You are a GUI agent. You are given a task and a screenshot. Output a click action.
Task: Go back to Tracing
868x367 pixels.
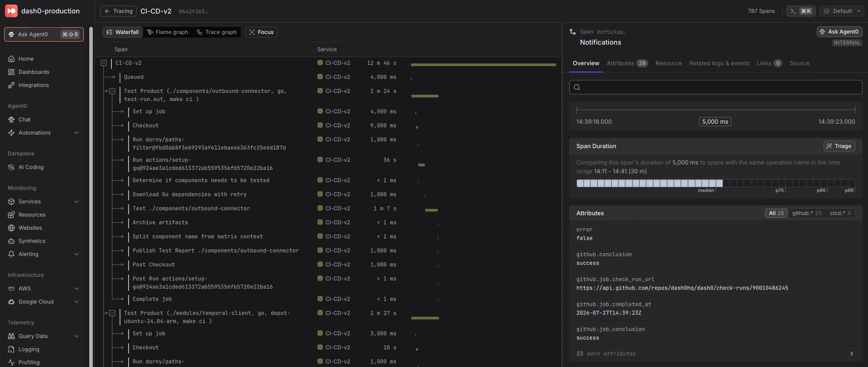(119, 11)
